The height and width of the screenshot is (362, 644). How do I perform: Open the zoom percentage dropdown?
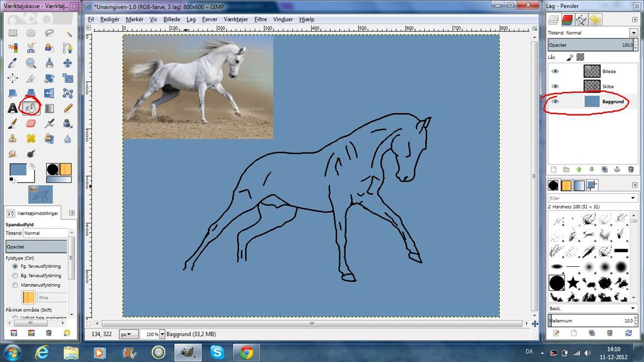pos(162,334)
